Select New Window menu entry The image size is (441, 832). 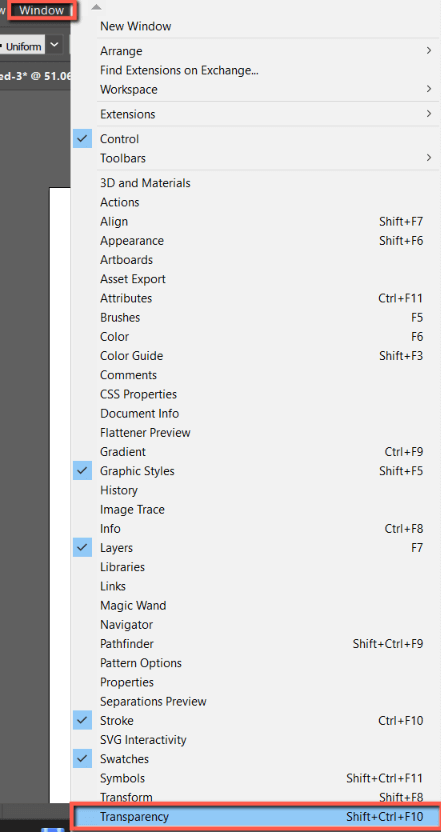[256, 26]
